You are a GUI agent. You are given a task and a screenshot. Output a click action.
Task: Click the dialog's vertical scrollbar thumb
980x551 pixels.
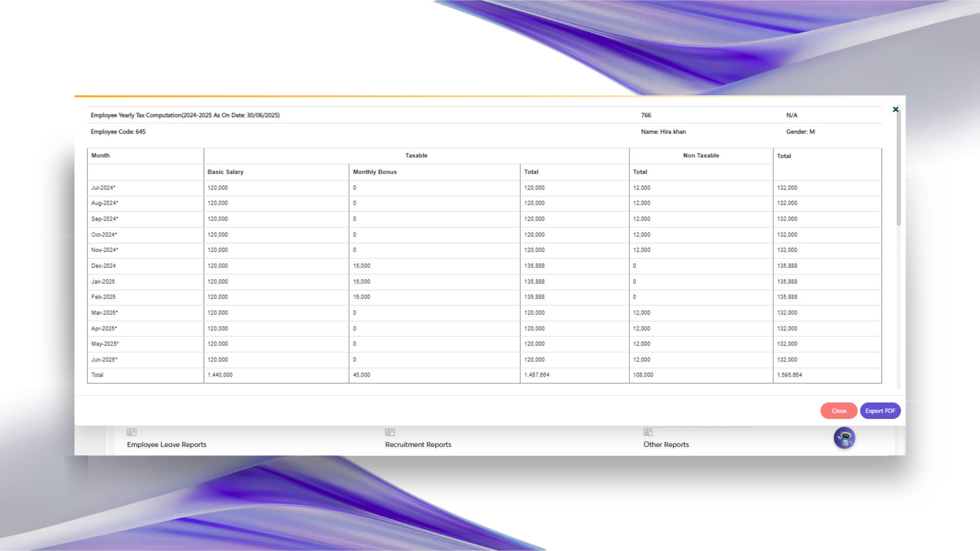coord(898,168)
